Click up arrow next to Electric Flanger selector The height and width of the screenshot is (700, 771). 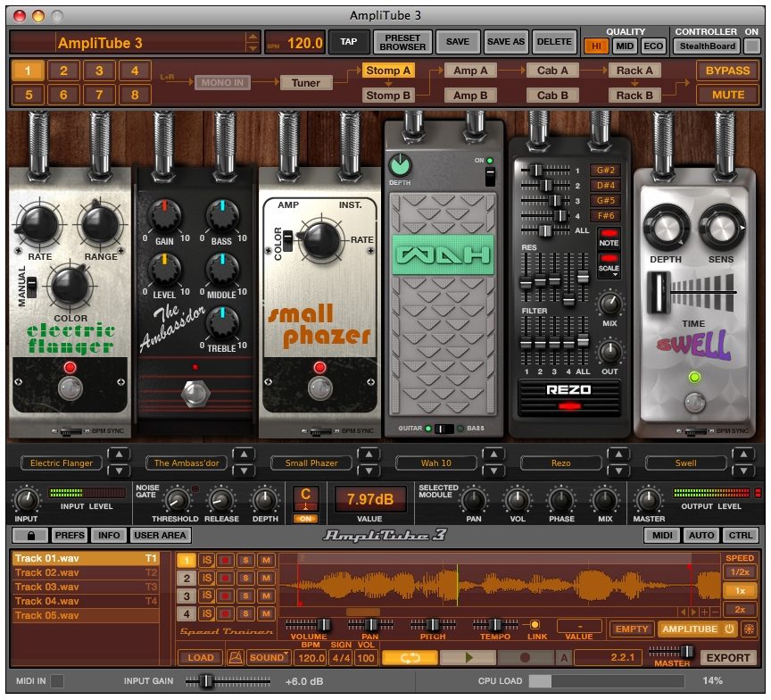[x=119, y=454]
